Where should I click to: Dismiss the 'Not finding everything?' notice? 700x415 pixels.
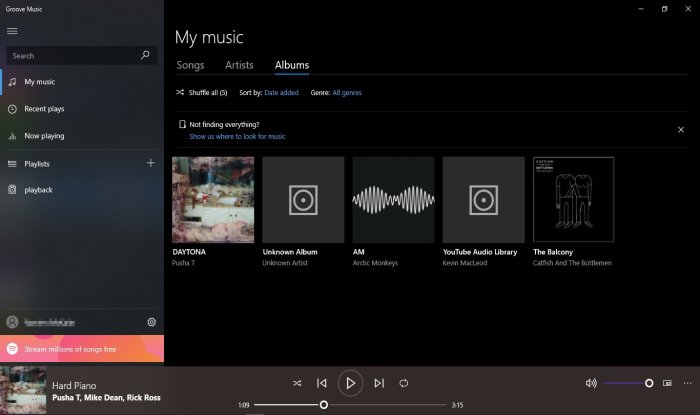click(681, 130)
